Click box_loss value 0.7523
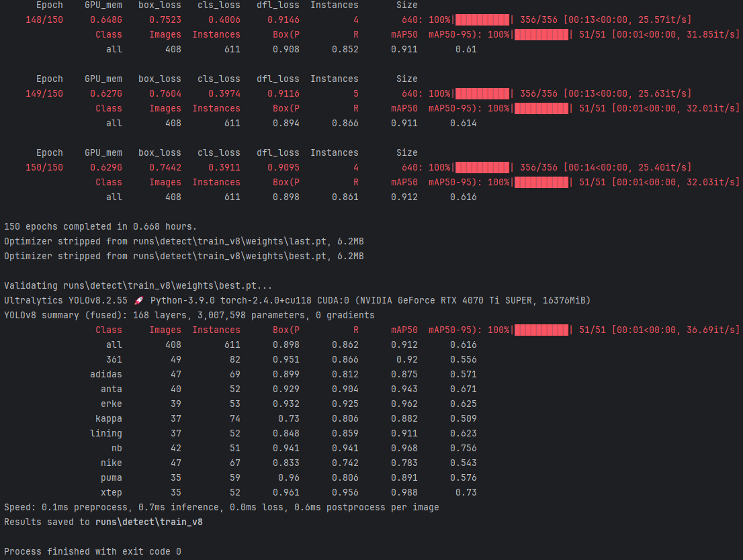743x560 pixels. (165, 20)
